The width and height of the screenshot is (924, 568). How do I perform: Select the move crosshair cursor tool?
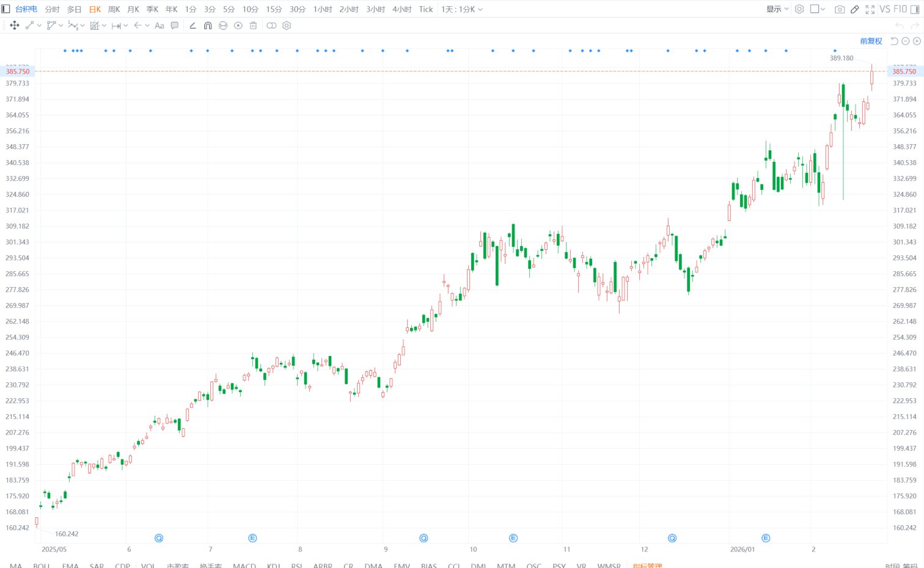pos(15,26)
